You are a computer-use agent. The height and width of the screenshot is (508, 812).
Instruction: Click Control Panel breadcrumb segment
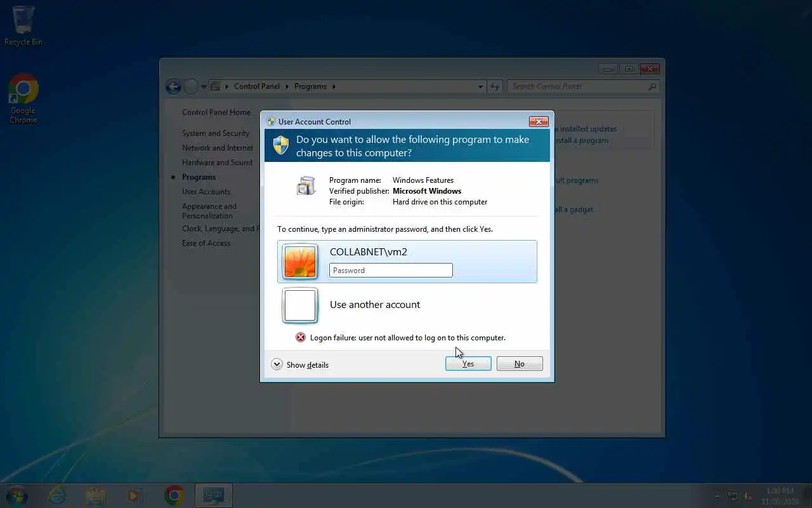pyautogui.click(x=257, y=86)
